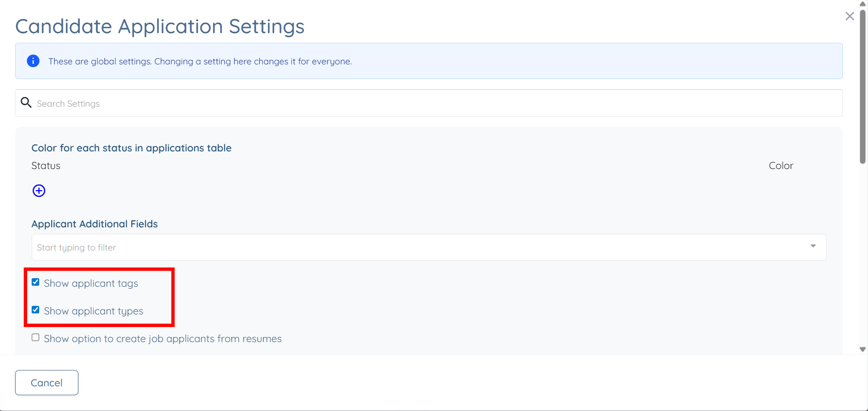Click the magnifying glass search icon
Viewport: 868px width, 411px height.
pyautogui.click(x=26, y=103)
